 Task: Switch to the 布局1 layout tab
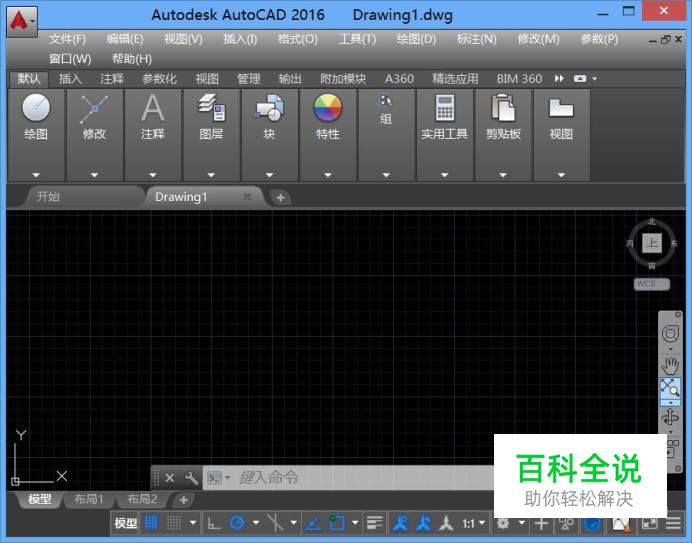(88, 499)
